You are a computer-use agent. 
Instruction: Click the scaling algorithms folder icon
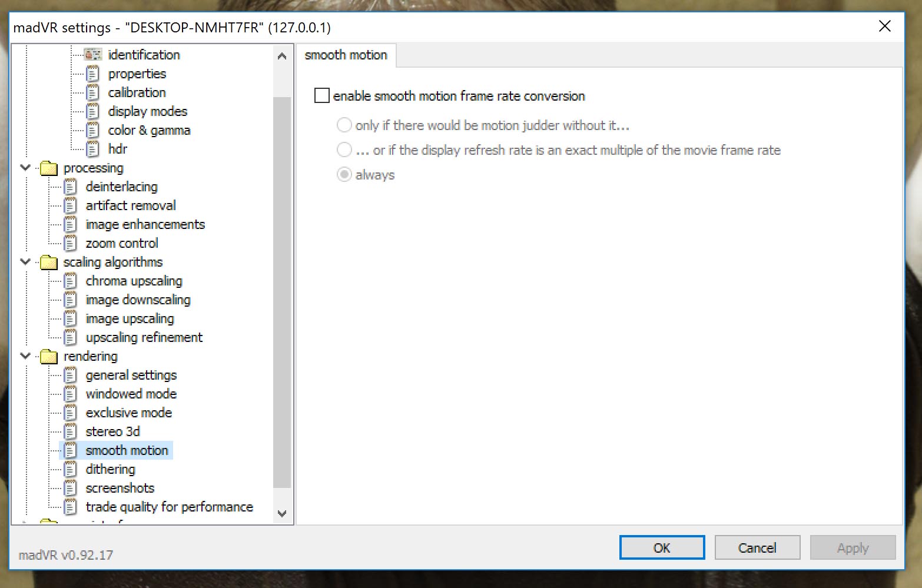48,263
